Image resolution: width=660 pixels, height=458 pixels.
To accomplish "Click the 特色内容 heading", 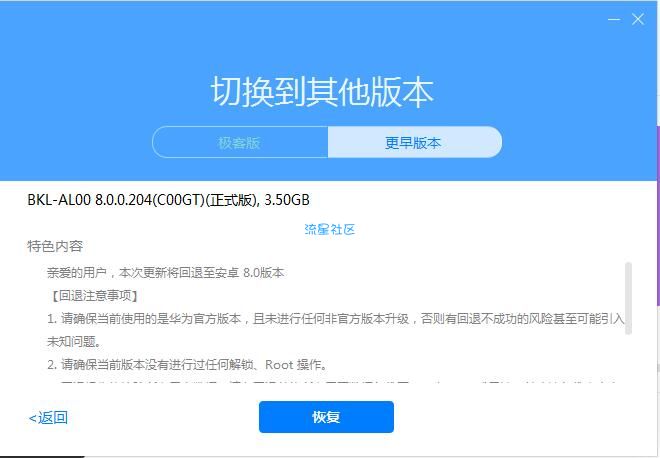I will click(x=55, y=246).
